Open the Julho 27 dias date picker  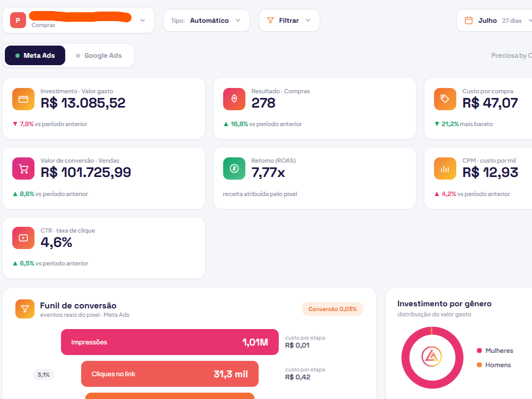click(x=495, y=20)
